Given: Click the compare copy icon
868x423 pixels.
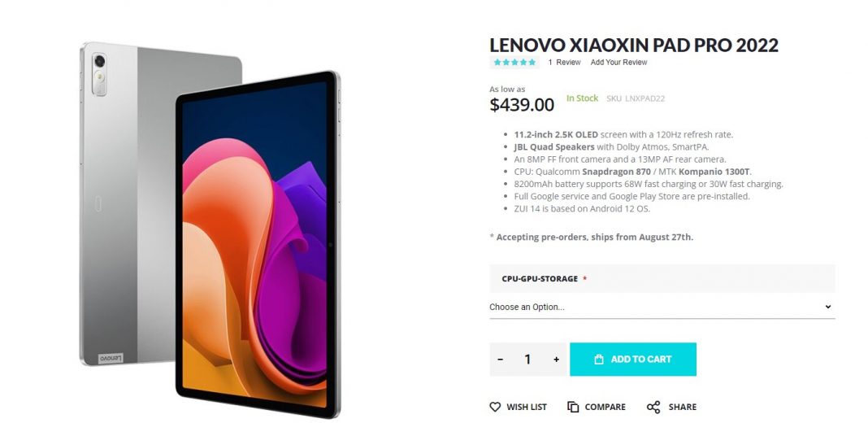Looking at the screenshot, I should [x=573, y=407].
